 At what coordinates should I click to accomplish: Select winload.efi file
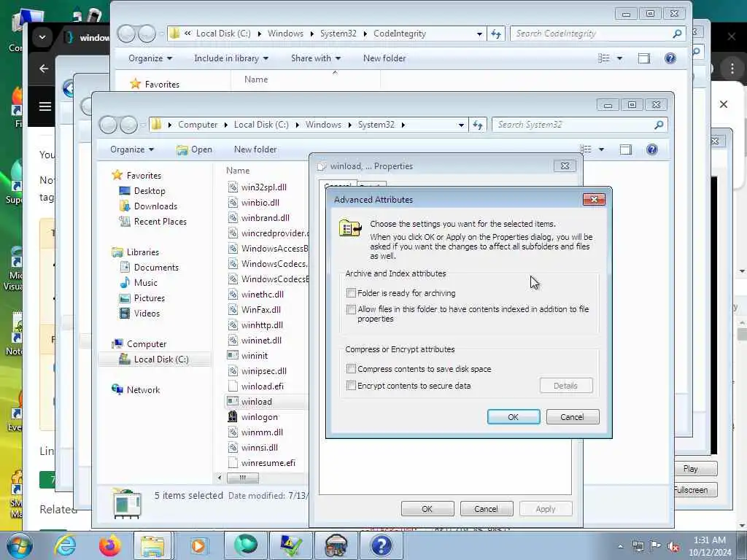tap(263, 386)
